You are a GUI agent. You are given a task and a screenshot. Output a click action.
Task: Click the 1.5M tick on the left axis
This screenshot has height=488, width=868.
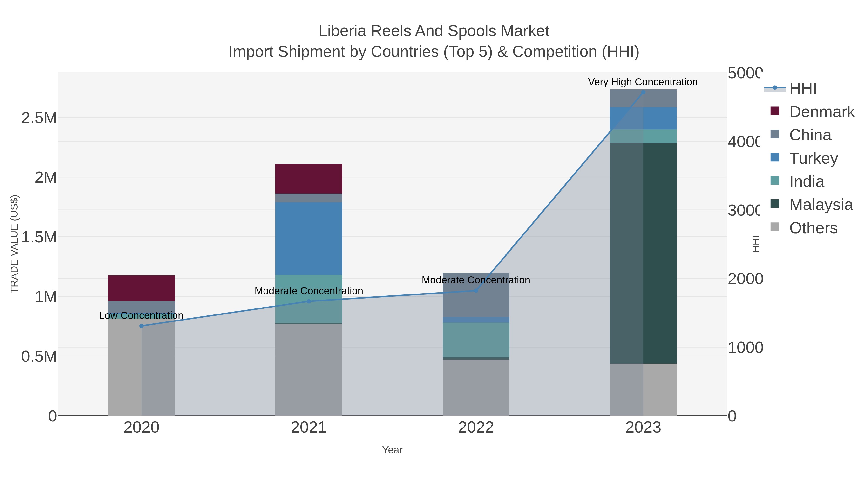(x=39, y=237)
